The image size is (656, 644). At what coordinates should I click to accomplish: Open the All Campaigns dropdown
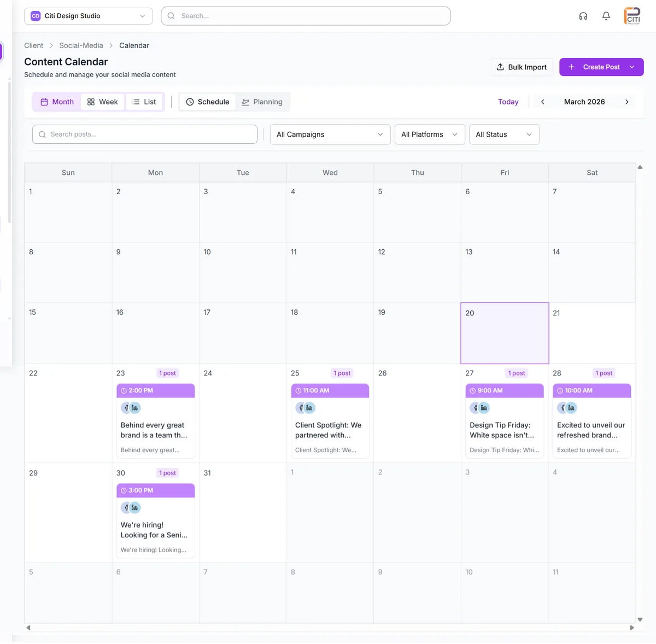point(330,134)
